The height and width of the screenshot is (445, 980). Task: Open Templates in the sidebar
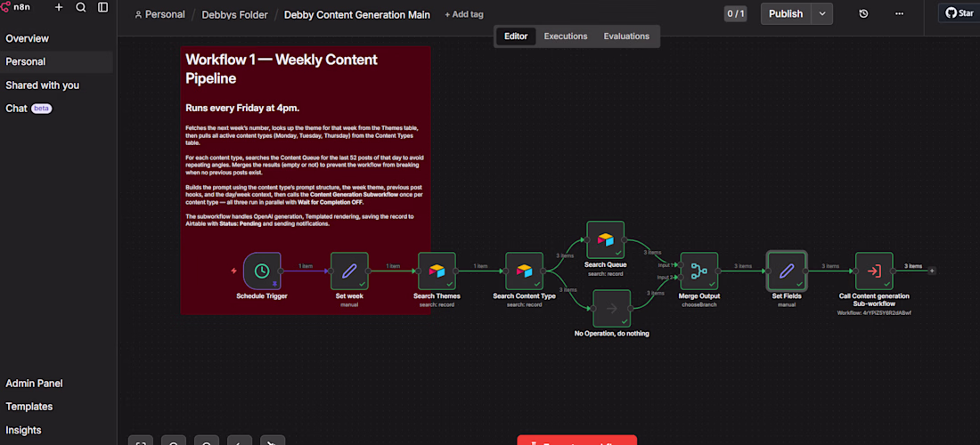(x=29, y=407)
